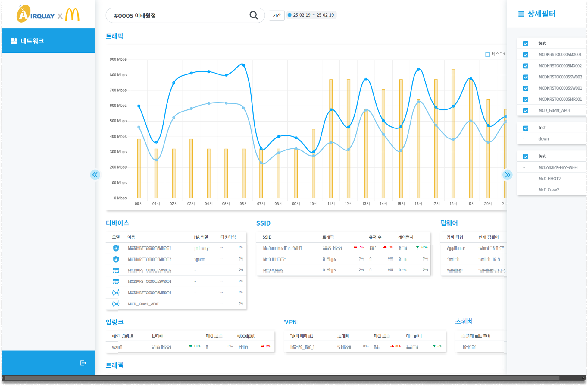Click the 상세필터 header text

click(541, 14)
